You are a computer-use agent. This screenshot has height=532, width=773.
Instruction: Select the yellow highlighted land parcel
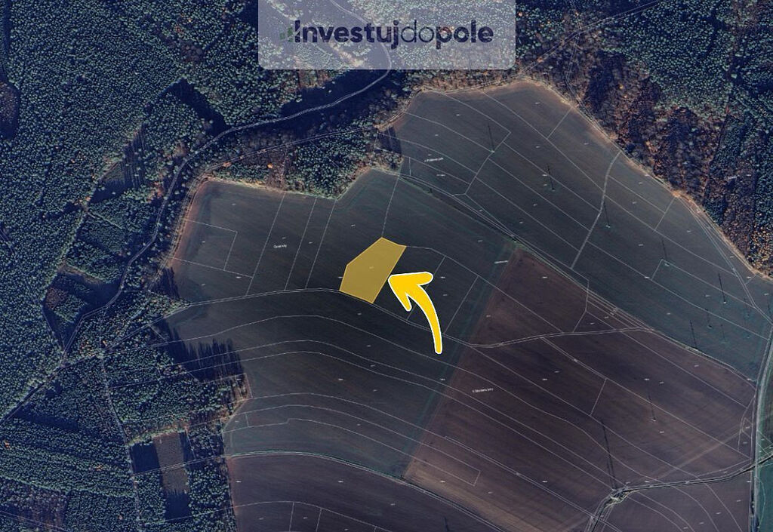tap(372, 270)
